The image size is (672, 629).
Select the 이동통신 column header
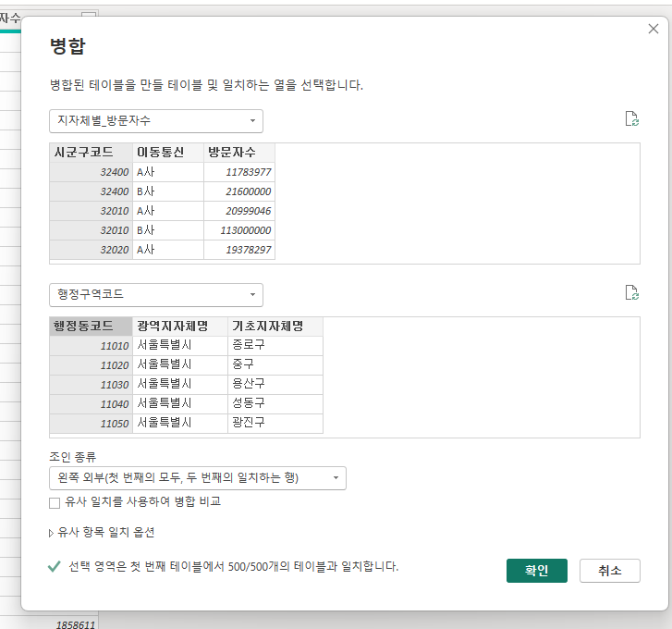pyautogui.click(x=168, y=153)
